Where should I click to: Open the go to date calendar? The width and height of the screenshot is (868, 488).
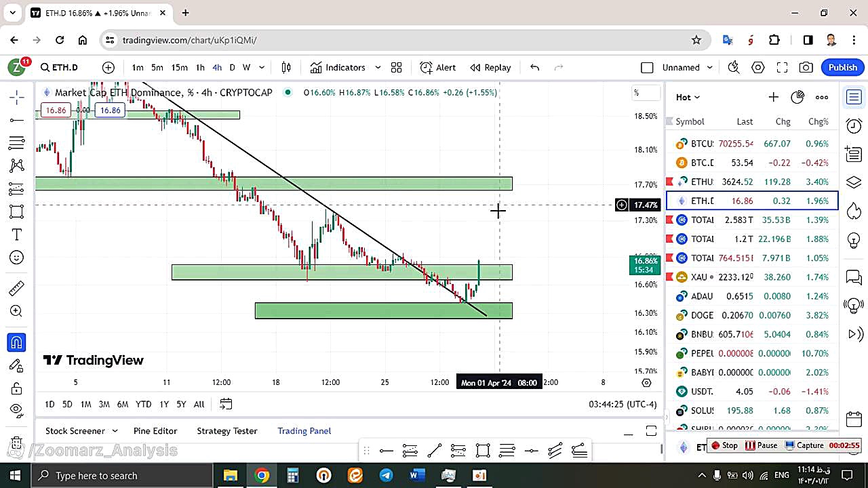click(226, 404)
